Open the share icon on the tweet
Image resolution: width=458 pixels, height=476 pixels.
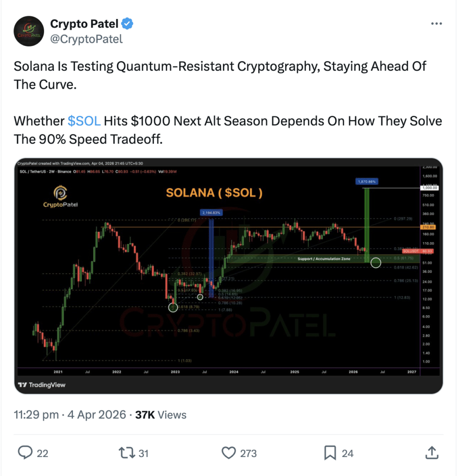click(x=432, y=452)
